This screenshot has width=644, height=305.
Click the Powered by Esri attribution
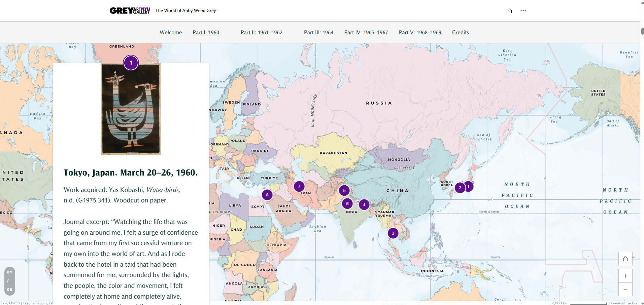click(623, 303)
